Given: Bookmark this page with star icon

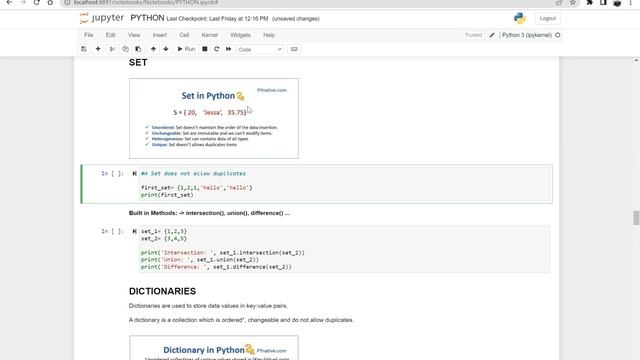Looking at the screenshot, I should coord(573,2).
